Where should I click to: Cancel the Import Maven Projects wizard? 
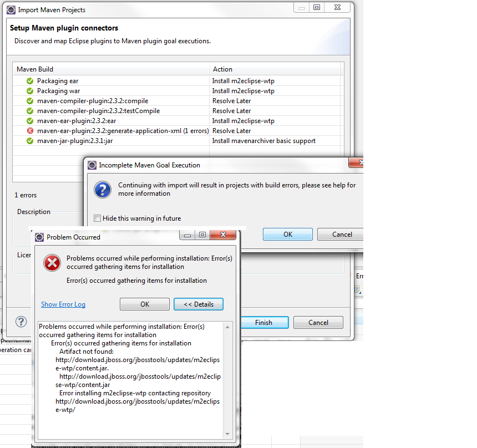click(x=318, y=323)
